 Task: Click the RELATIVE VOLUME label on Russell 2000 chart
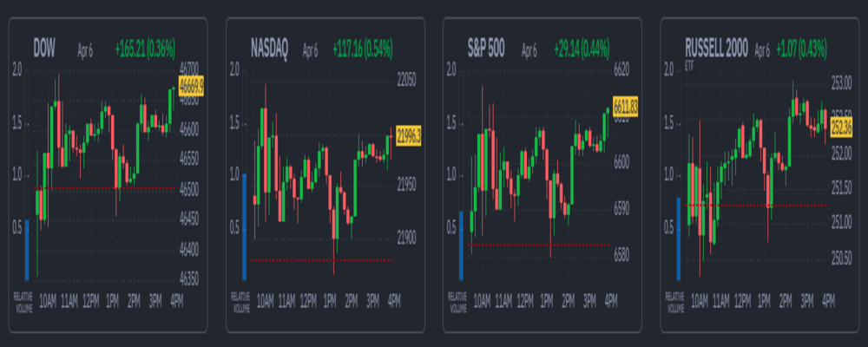coord(674,304)
